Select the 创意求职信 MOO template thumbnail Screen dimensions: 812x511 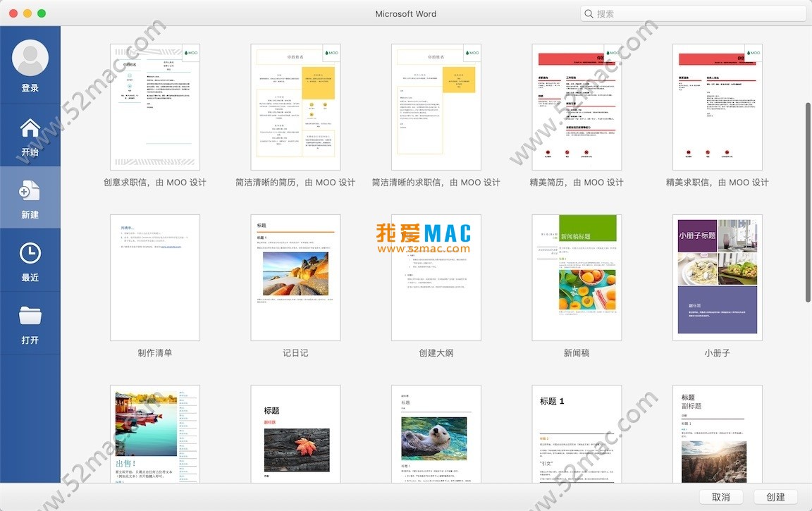click(x=155, y=107)
